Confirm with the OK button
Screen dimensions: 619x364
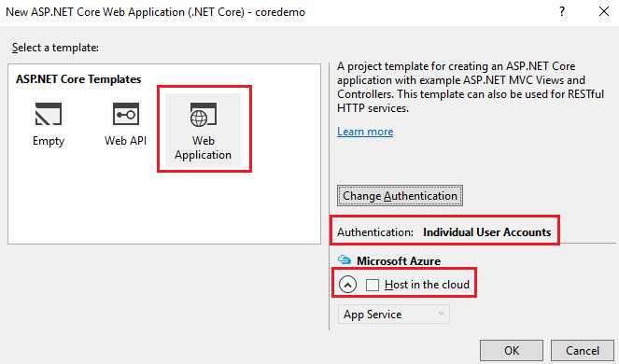click(512, 351)
